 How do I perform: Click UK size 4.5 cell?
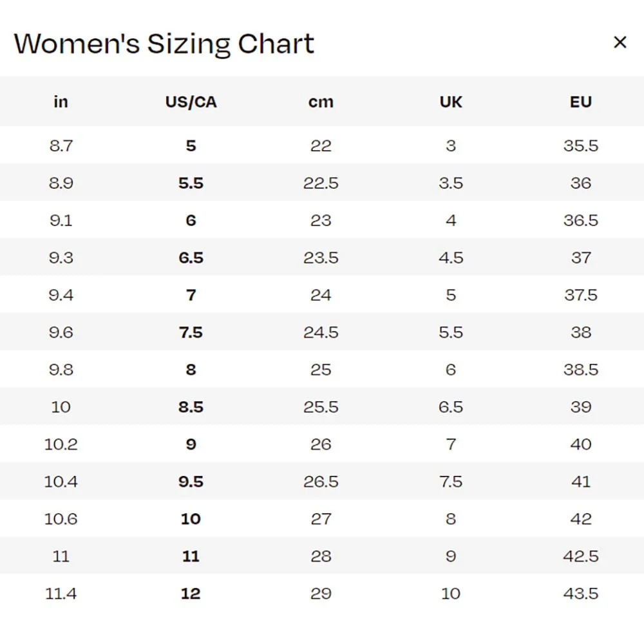click(450, 258)
